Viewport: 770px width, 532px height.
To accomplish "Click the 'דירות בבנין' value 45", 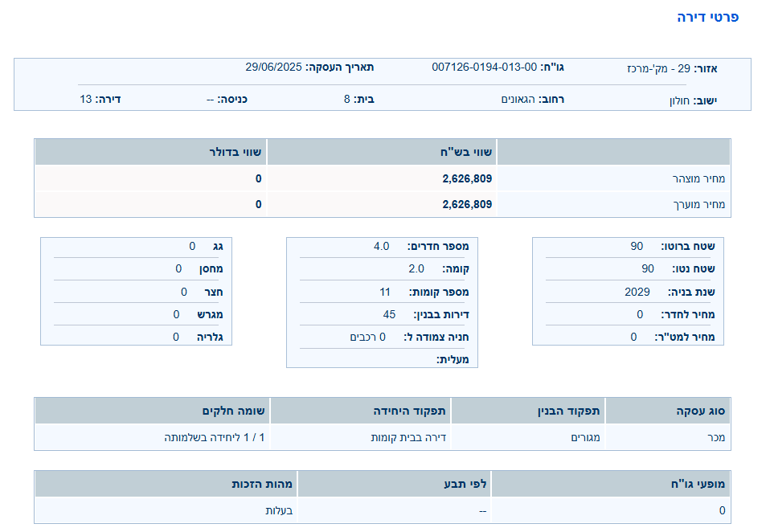I will pos(389,314).
